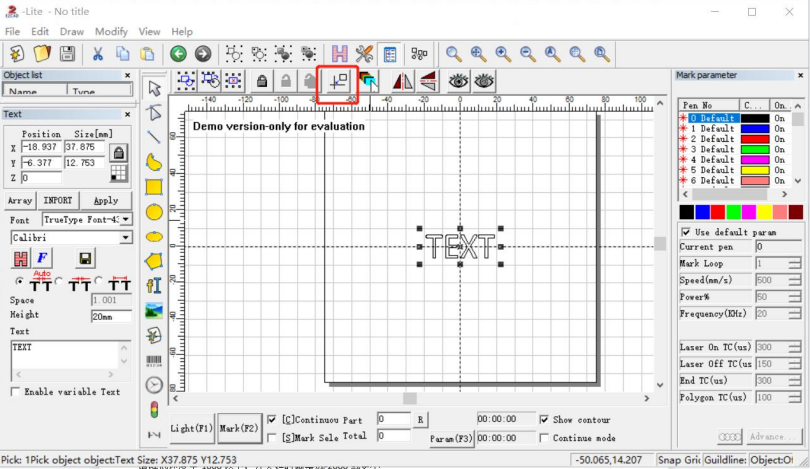
Task: Choose the Barcode tool in left toolbar
Action: [154, 361]
